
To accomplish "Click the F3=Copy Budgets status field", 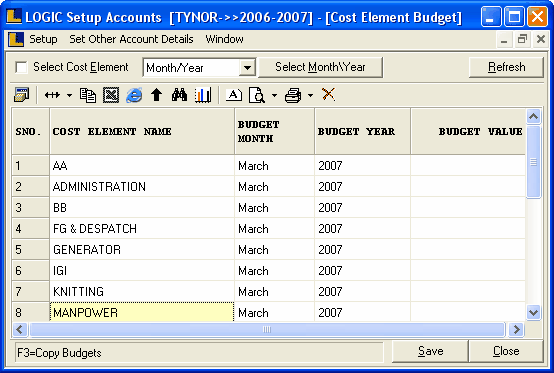I will [x=199, y=353].
